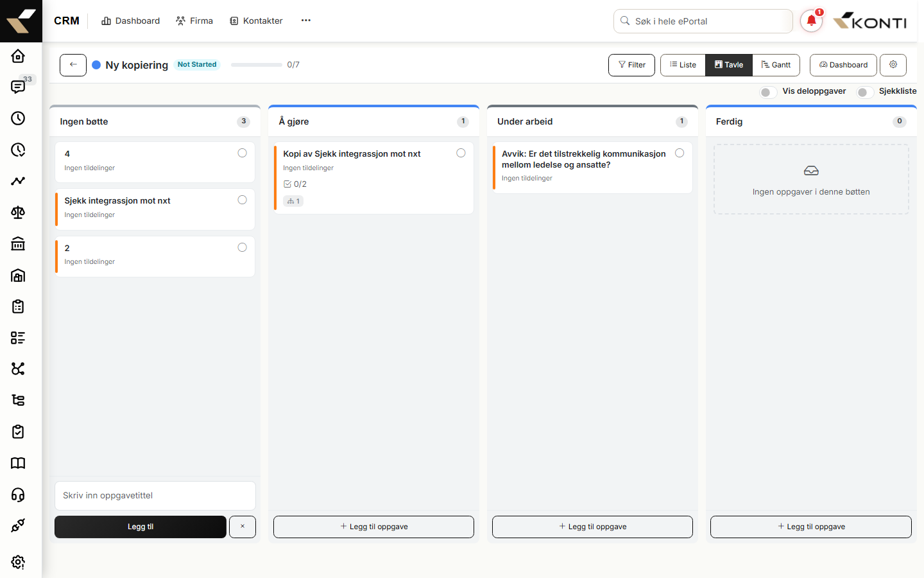
Task: Open chat messages with 33 badge
Action: point(18,87)
